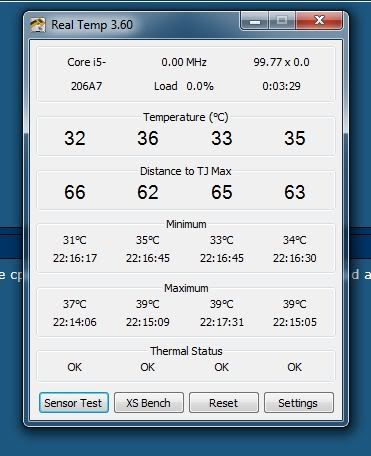
Task: Open the XS Bench benchmark
Action: tap(149, 403)
